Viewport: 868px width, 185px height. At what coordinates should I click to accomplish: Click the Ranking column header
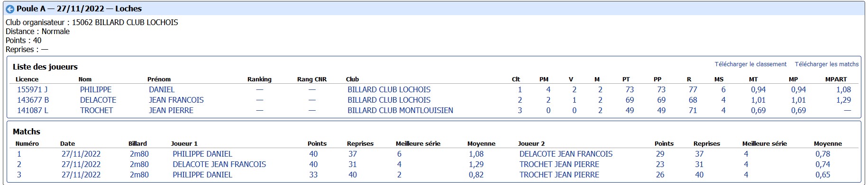point(259,79)
